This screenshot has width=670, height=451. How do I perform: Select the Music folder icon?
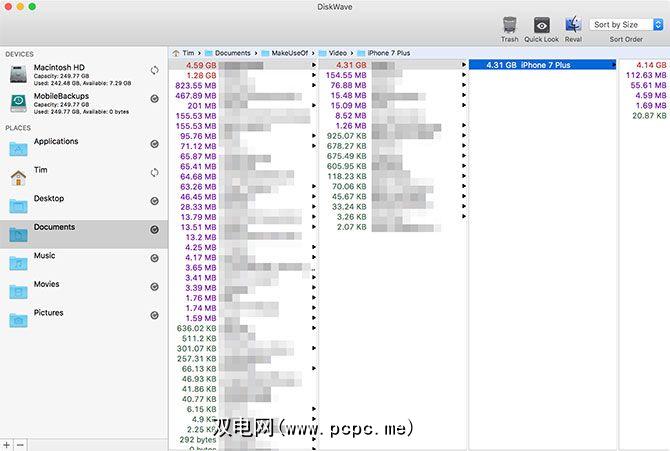(x=18, y=263)
